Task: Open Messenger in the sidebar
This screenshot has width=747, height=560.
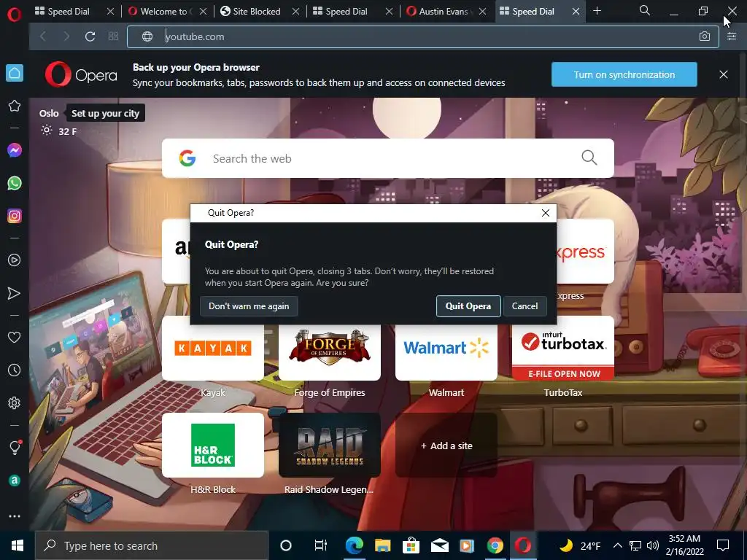Action: point(15,150)
